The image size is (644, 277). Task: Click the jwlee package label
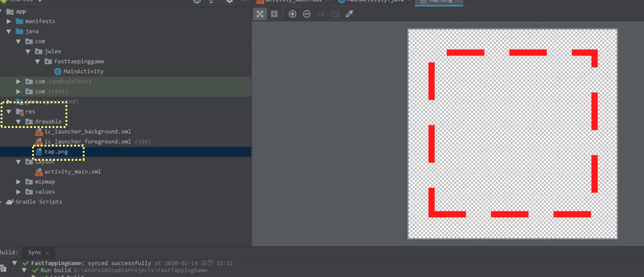tap(53, 51)
